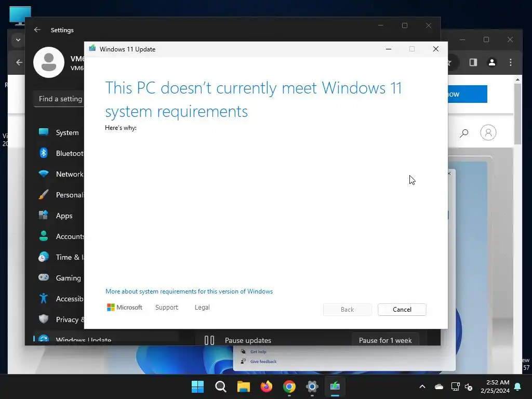Click the Privacy shield icon in sidebar
Viewport: 532px width, 399px height.
click(44, 319)
